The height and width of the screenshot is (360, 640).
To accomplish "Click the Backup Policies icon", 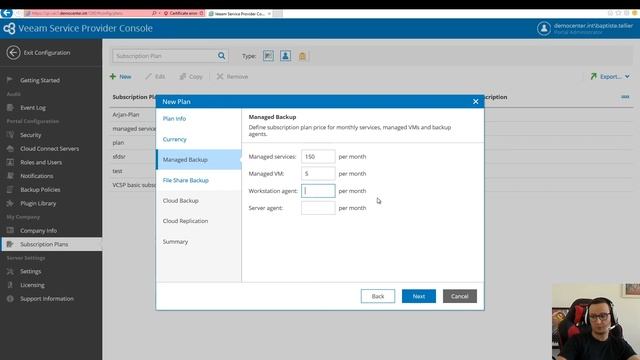I will coord(10,190).
